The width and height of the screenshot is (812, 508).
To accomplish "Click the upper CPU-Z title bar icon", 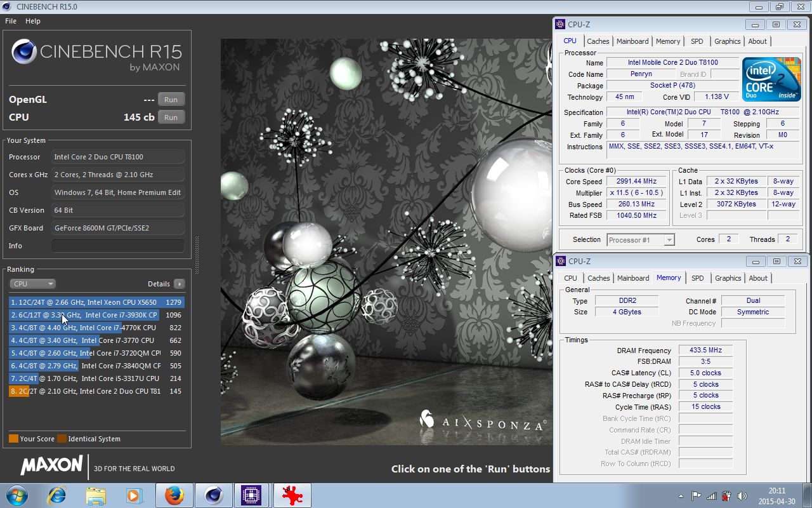I will point(560,24).
